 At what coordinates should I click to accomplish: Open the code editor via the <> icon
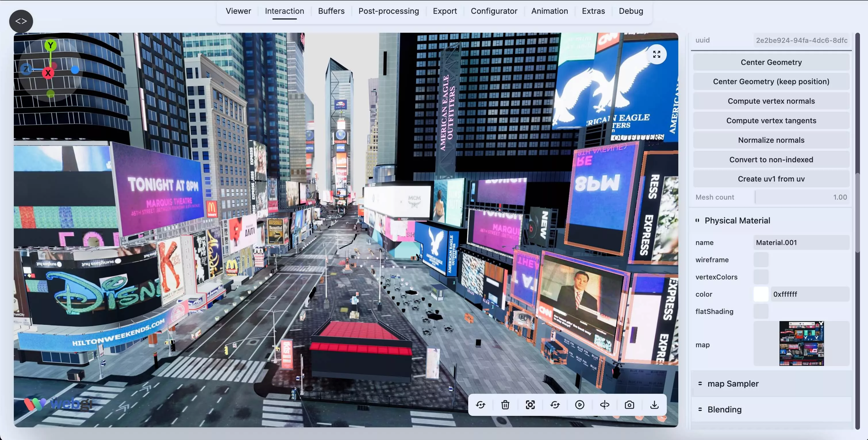tap(21, 21)
